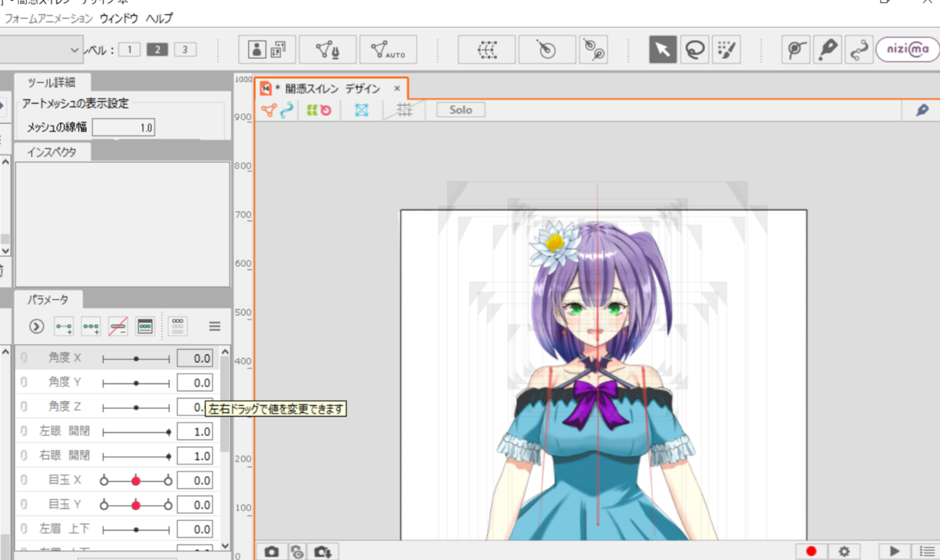Expand the parameter panel arrow button

pos(36,327)
